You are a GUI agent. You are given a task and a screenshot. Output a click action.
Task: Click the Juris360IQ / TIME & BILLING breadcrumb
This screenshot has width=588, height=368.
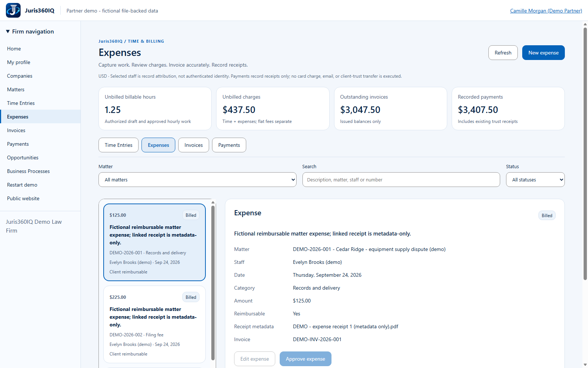point(131,41)
